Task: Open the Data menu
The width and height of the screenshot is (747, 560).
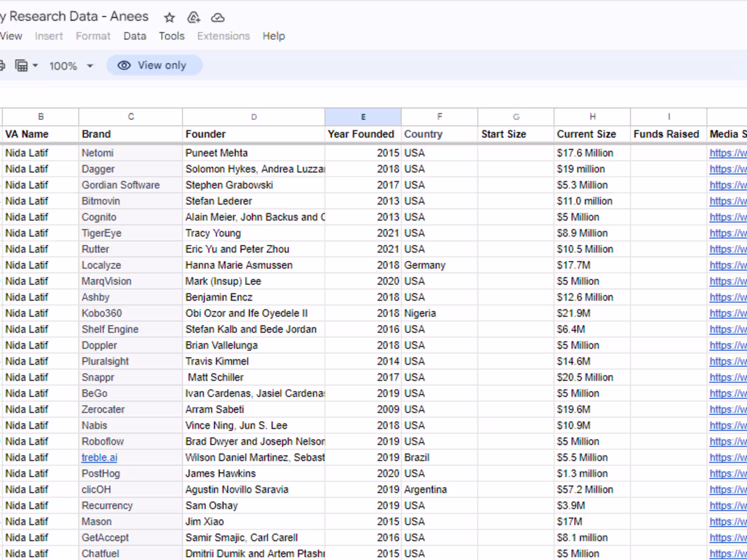Action: coord(134,36)
